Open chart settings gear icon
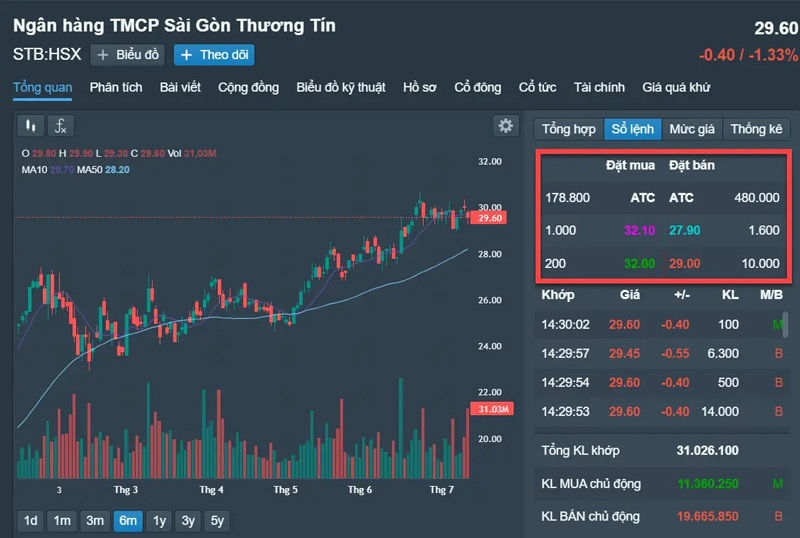The height and width of the screenshot is (538, 800). [x=506, y=126]
